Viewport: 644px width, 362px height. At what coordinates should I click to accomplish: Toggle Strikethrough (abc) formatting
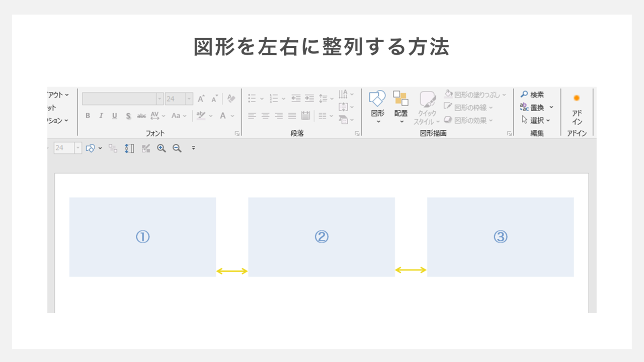(141, 116)
